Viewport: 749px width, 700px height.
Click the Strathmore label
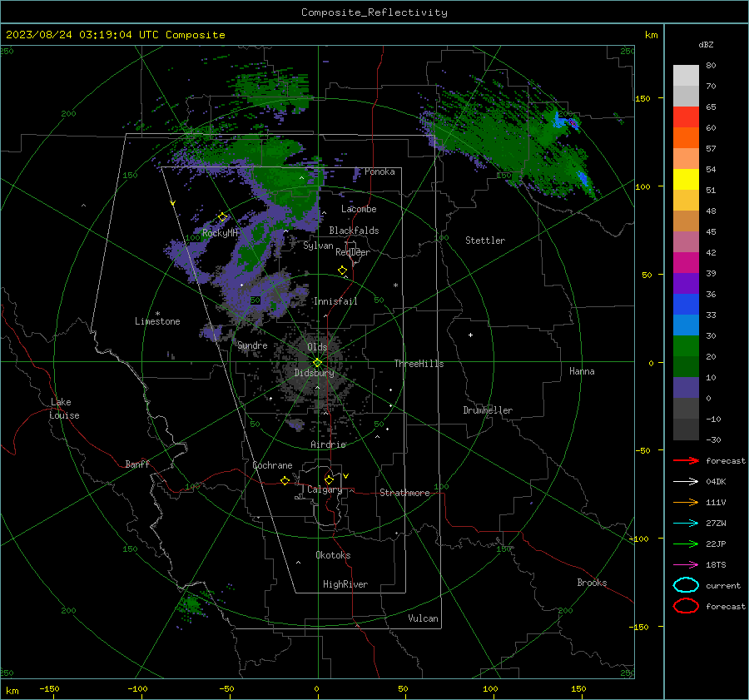(404, 493)
